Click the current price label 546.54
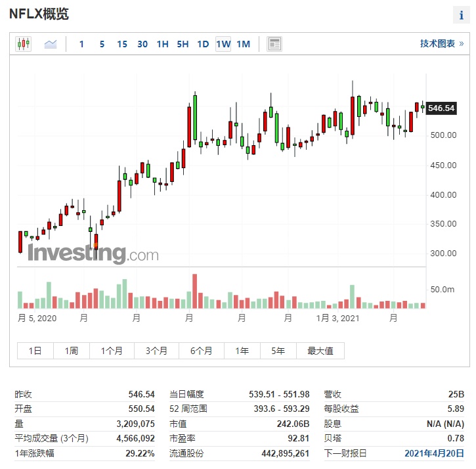The height and width of the screenshot is (469, 476). [441, 108]
